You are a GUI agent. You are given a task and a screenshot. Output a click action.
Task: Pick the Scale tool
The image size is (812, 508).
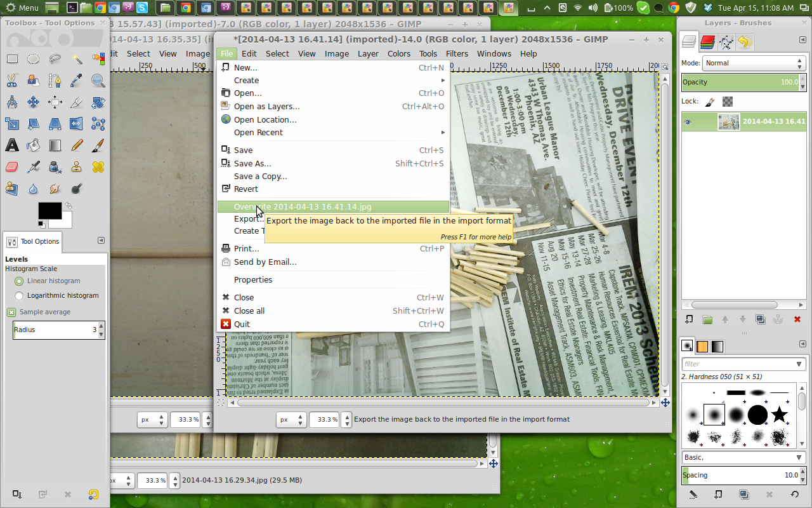tap(12, 124)
